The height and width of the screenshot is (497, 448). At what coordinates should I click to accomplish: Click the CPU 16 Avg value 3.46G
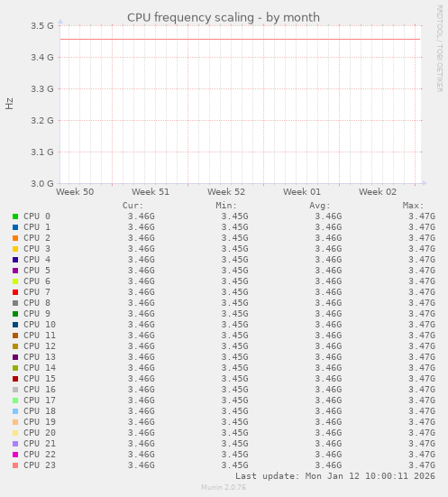point(328,390)
